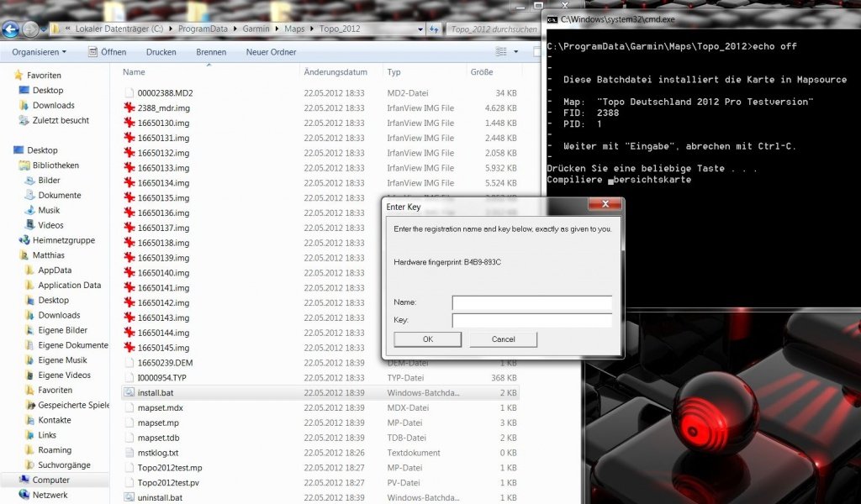Click the refresh icon beside address bar
The image size is (861, 504).
(x=435, y=29)
